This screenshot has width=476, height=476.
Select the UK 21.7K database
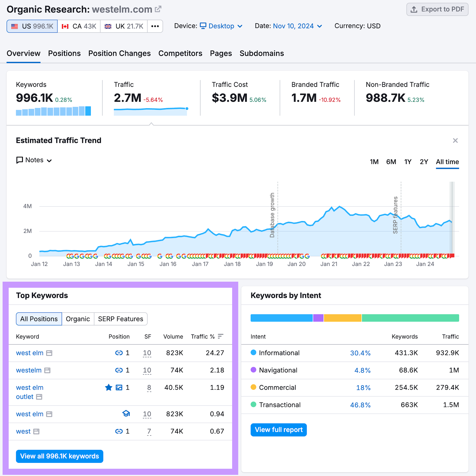(x=124, y=26)
